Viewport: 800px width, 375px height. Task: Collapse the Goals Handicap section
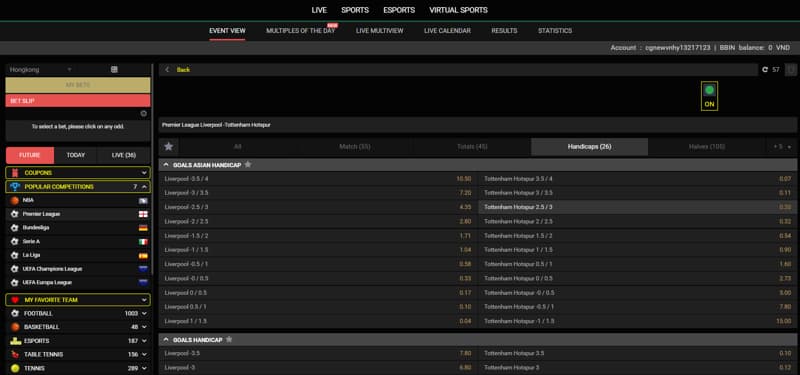(166, 339)
